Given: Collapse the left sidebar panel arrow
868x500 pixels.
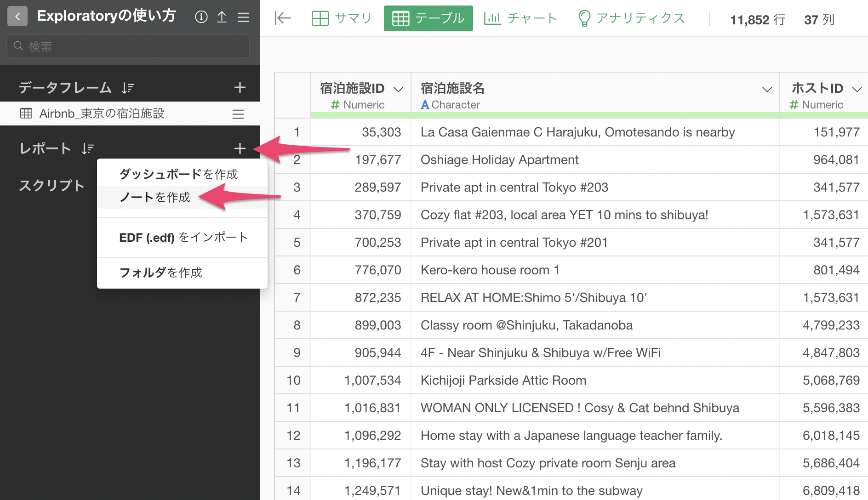Looking at the screenshot, I should point(282,18).
